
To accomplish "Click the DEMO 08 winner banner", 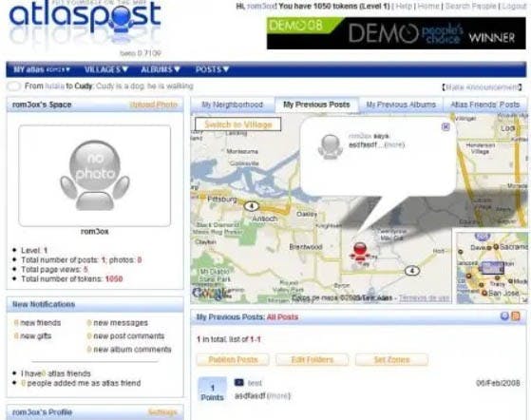I will tap(396, 33).
